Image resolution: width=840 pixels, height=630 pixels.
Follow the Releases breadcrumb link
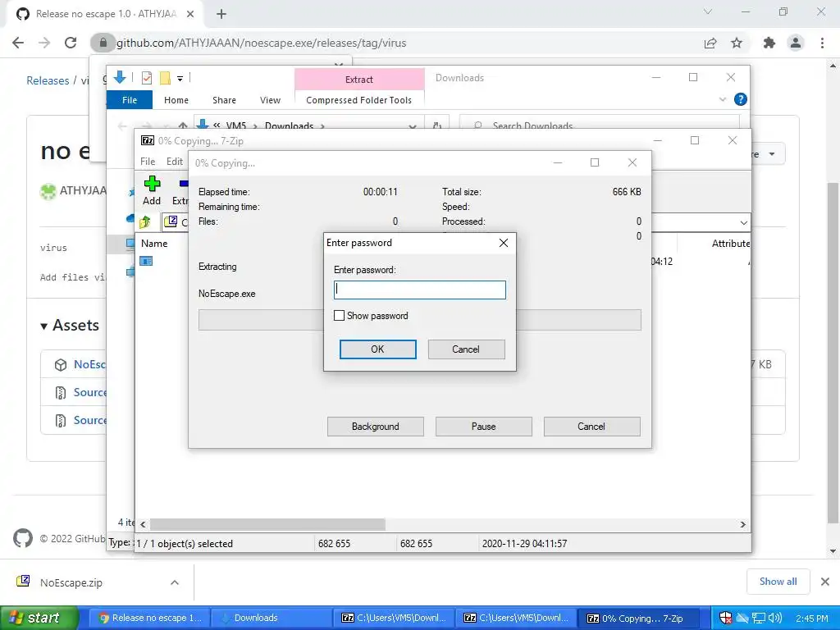click(x=48, y=80)
